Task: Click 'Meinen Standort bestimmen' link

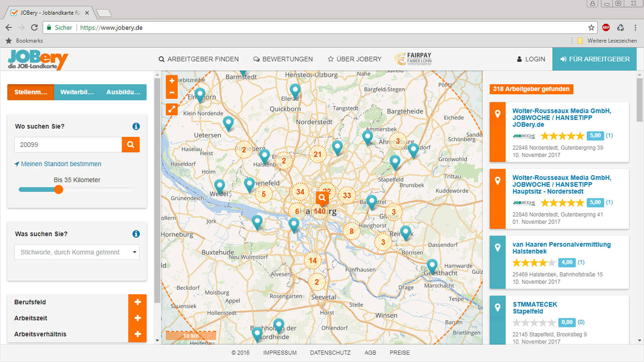Action: click(x=58, y=164)
